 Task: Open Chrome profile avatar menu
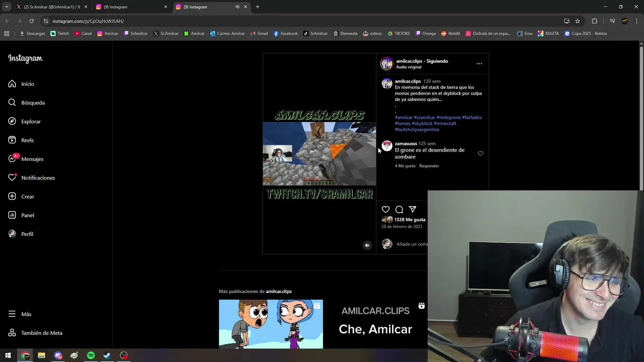click(624, 21)
